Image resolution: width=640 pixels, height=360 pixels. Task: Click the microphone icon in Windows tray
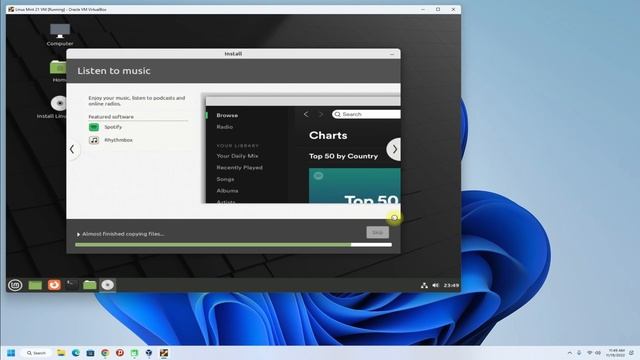coord(579,353)
